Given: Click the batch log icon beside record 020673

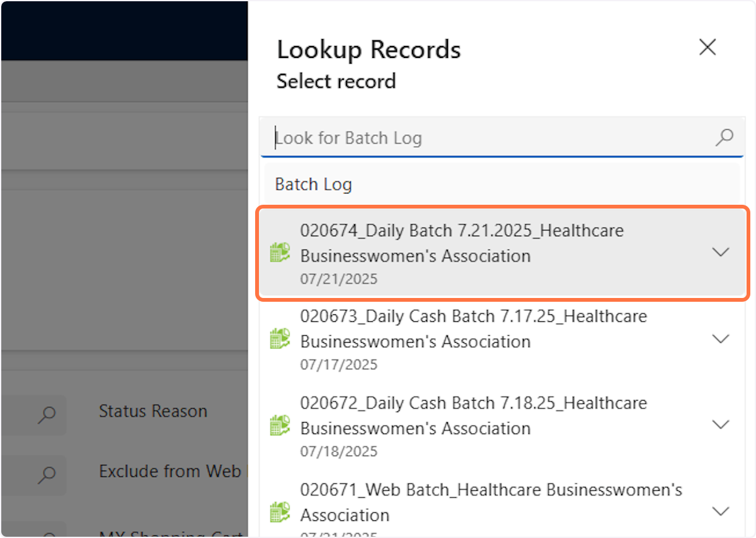Looking at the screenshot, I should pyautogui.click(x=280, y=338).
